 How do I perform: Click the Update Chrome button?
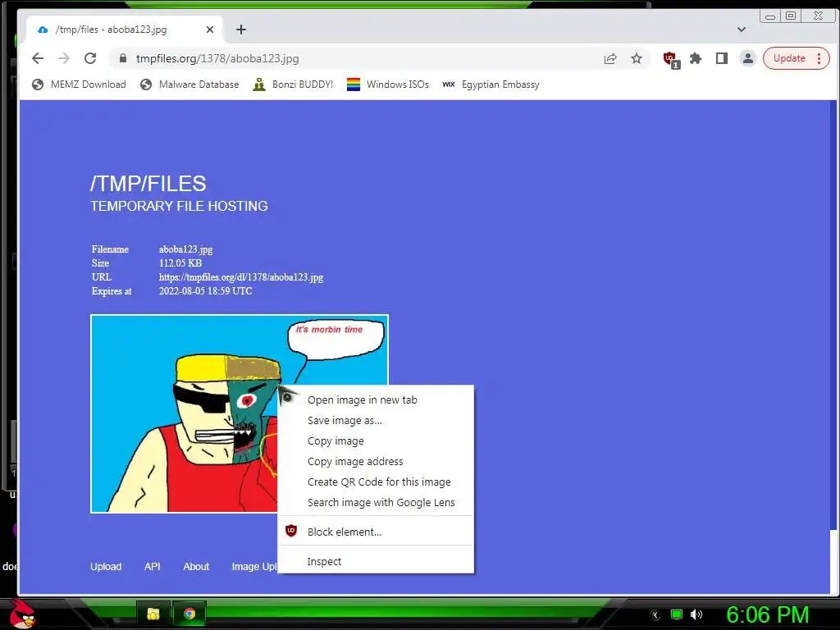tap(789, 58)
